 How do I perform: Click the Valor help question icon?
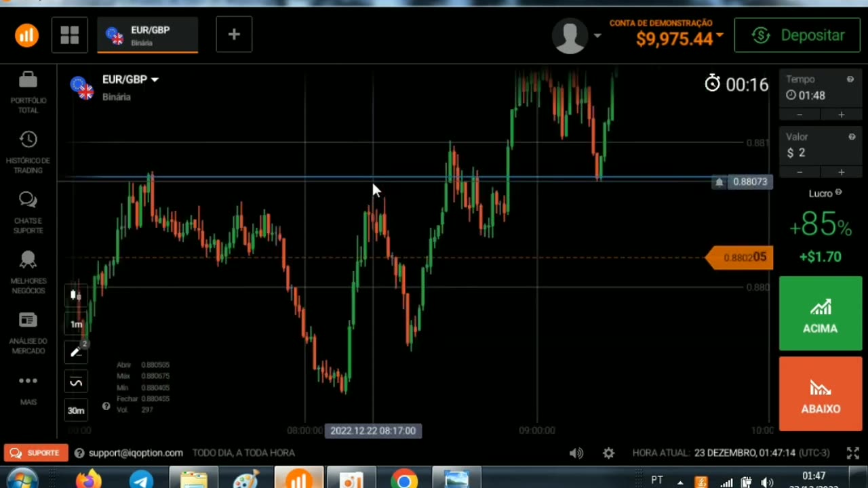852,137
